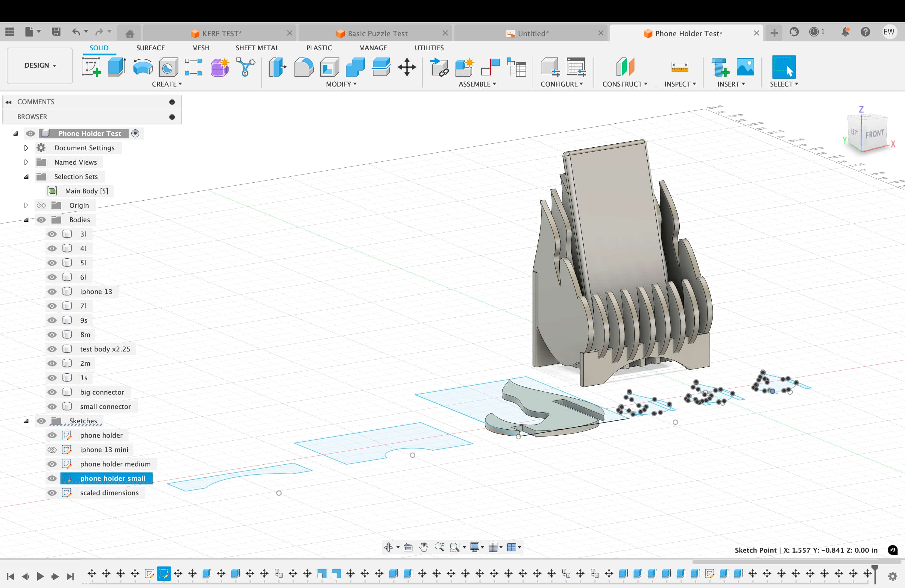Select the Create Sketch tool
Screen dimensions: 905x588
coord(91,67)
